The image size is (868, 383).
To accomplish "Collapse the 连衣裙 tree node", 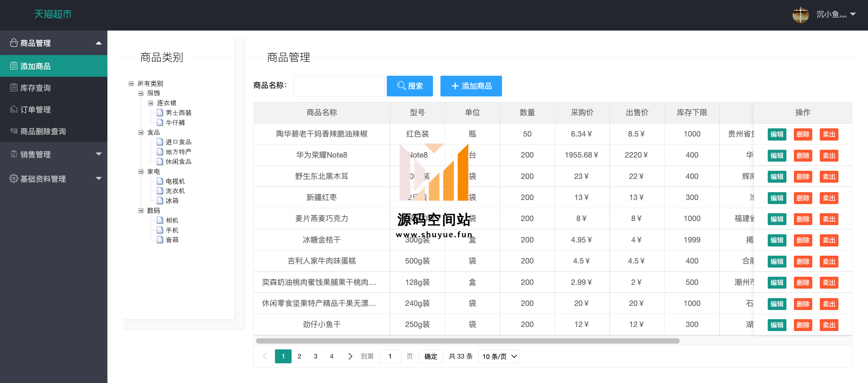I will coord(151,103).
